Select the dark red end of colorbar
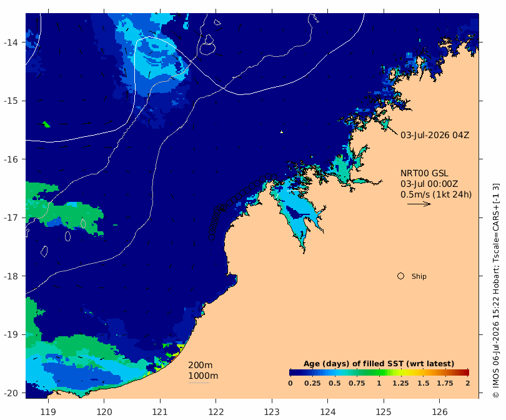The width and height of the screenshot is (506, 420). click(466, 372)
